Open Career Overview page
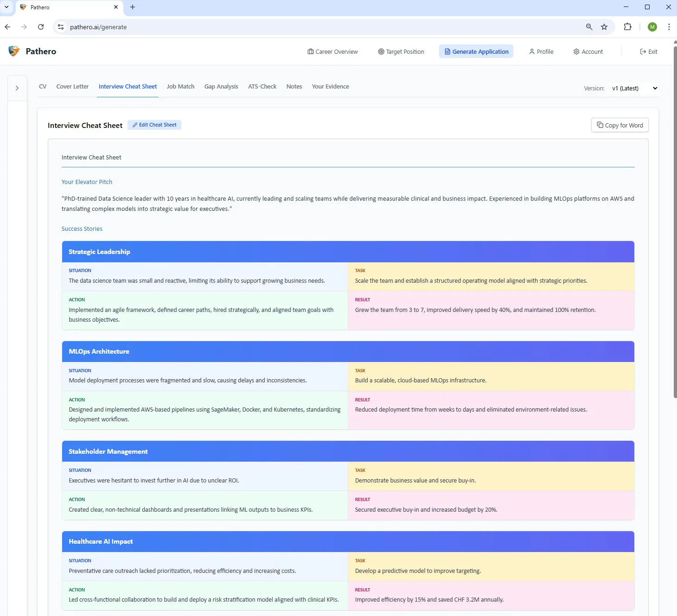 332,51
